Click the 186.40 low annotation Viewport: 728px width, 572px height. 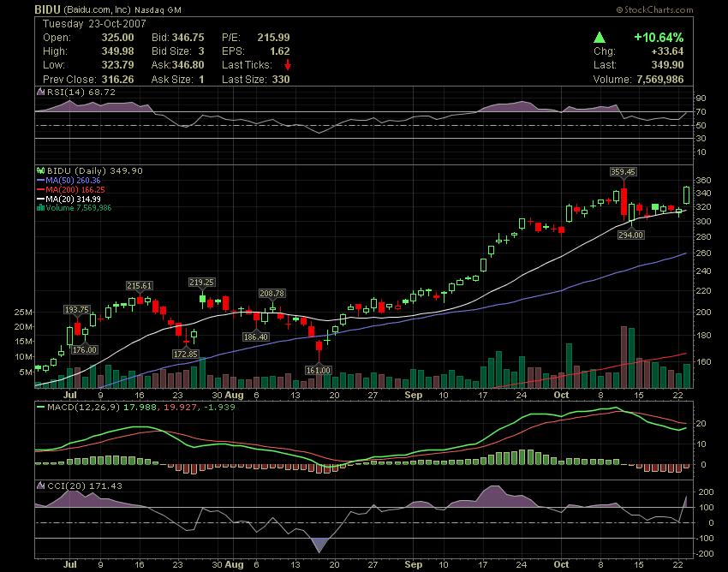256,337
